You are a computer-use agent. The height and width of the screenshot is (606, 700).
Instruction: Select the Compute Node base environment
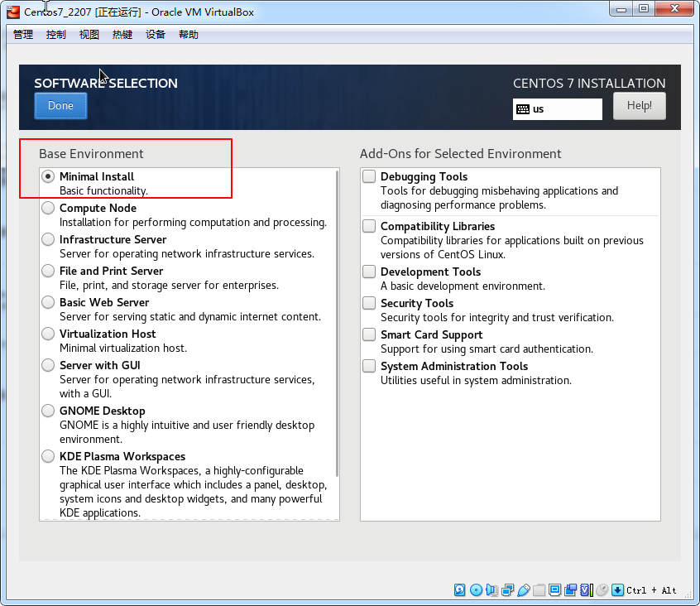[x=49, y=209]
